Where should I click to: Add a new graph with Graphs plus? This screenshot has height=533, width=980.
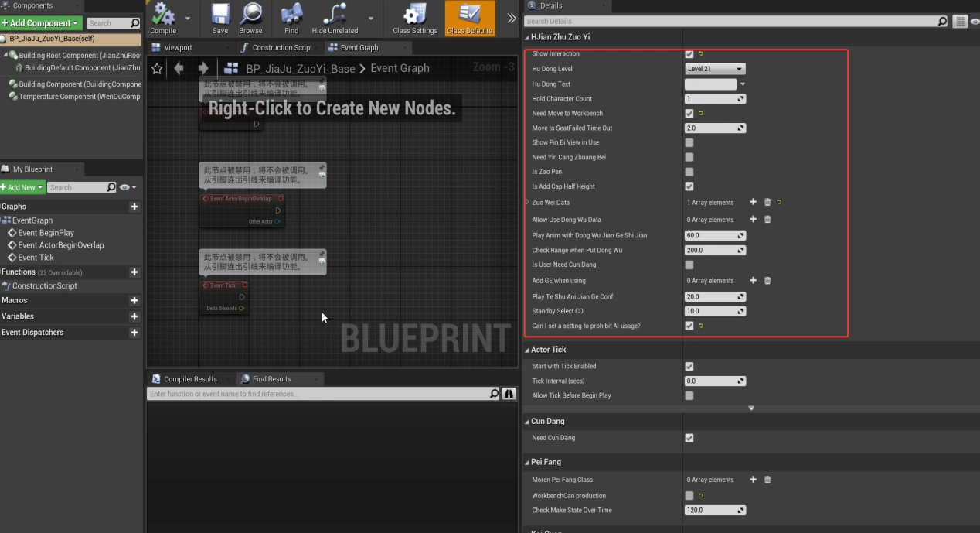[x=134, y=207]
